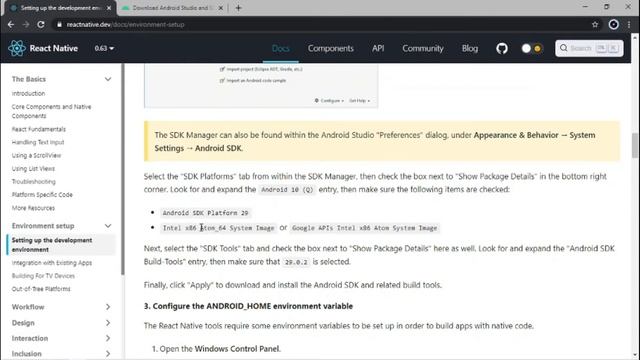Viewport: 640px width, 360px height.
Task: Open the Docs nav item
Action: pyautogui.click(x=280, y=48)
